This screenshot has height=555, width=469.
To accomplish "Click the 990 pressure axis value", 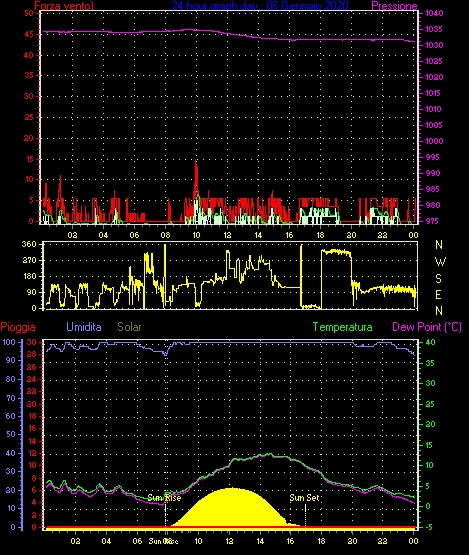I will point(433,173).
